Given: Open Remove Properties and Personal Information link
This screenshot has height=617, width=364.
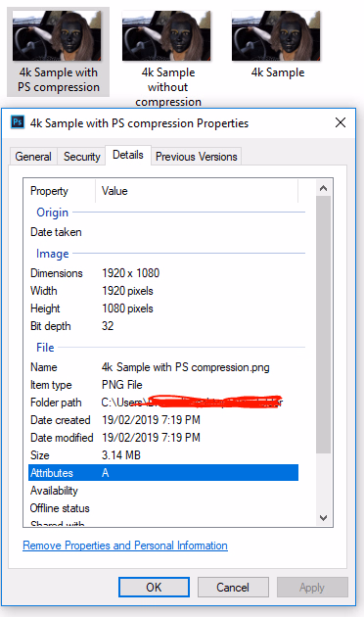Looking at the screenshot, I should (125, 546).
